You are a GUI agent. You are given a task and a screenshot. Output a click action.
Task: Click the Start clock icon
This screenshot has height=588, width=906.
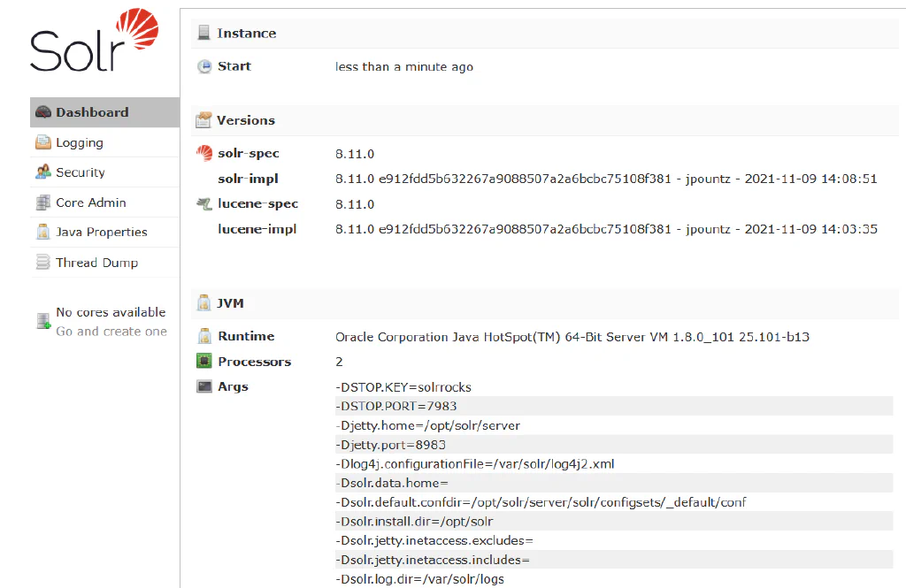204,66
